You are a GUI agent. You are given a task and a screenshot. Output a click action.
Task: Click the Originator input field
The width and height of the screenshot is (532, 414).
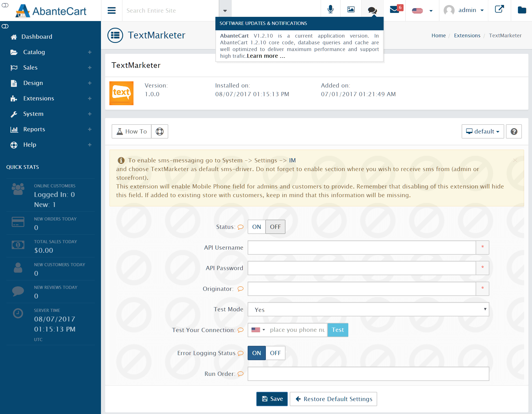(362, 289)
